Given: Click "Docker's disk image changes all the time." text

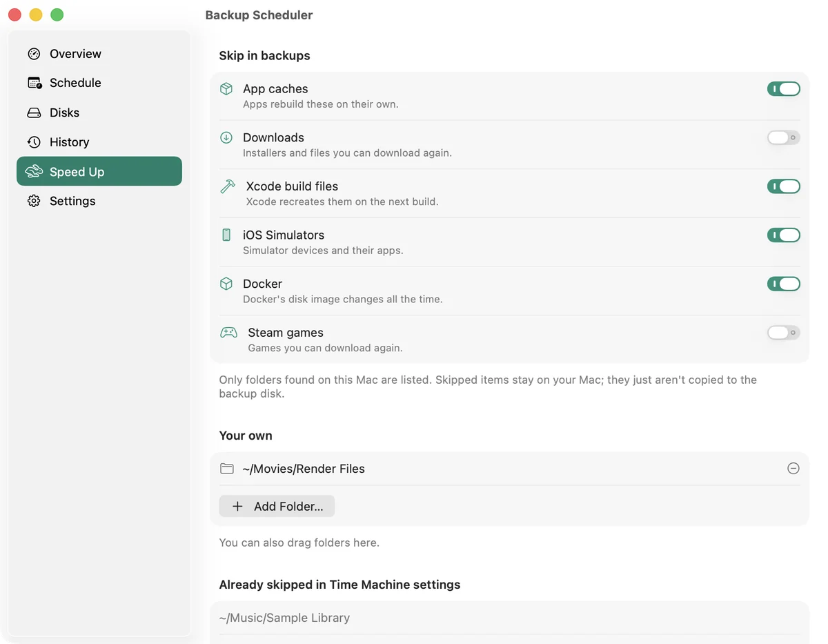Looking at the screenshot, I should pos(343,300).
